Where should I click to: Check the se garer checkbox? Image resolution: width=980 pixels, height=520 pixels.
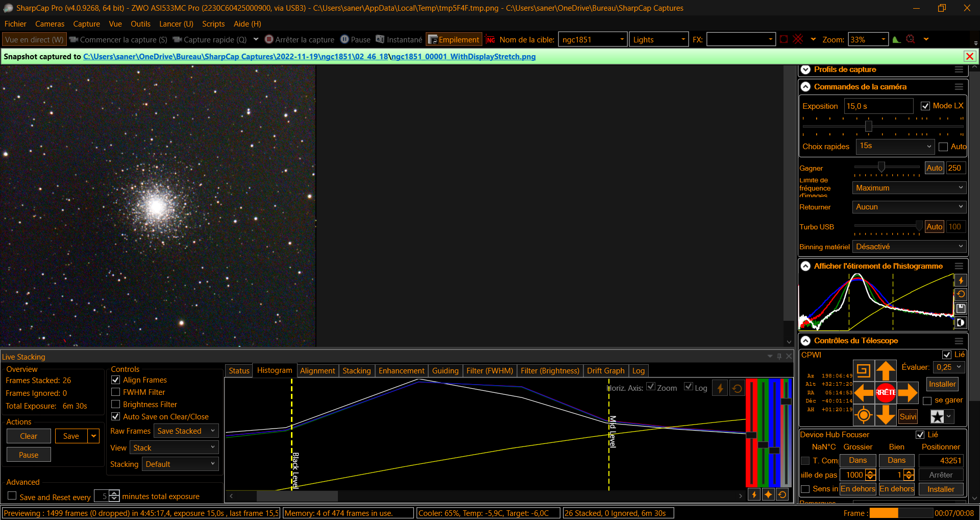coord(927,401)
